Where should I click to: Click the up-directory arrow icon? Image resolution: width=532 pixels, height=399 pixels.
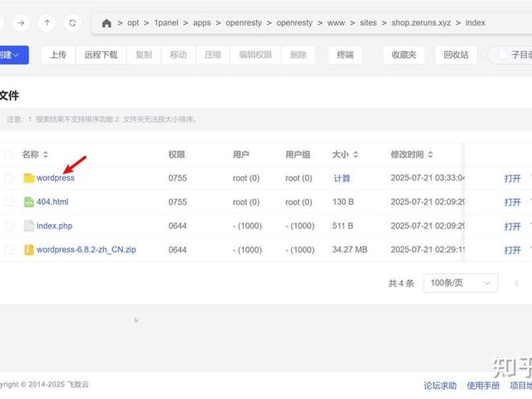[47, 23]
